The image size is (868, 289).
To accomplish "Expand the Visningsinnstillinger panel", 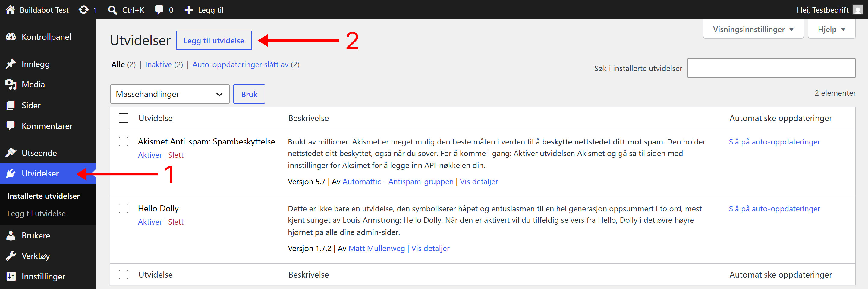I will (x=753, y=29).
